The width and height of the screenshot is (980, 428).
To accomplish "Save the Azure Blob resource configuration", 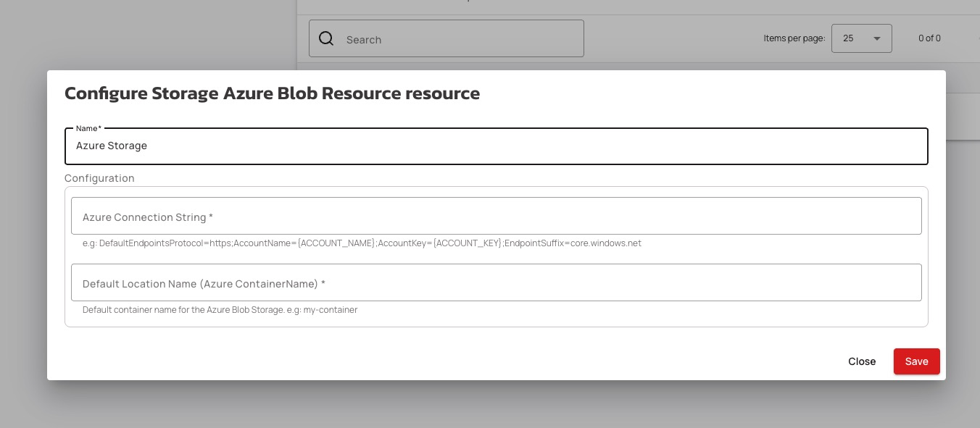I will click(x=916, y=361).
